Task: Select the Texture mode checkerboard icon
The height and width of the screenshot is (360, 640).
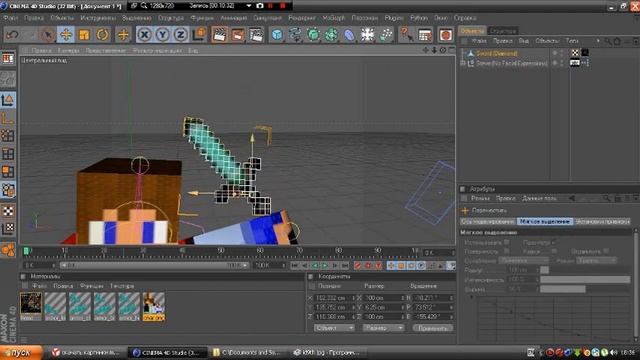Action: tap(8, 211)
